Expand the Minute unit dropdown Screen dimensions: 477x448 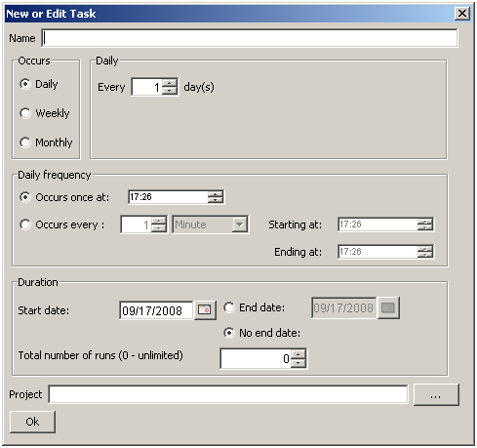[x=240, y=224]
